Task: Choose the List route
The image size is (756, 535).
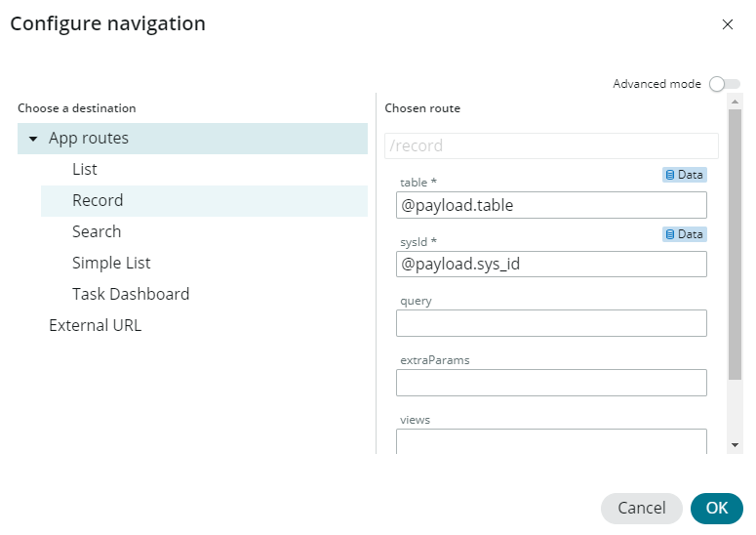Action: pos(84,169)
